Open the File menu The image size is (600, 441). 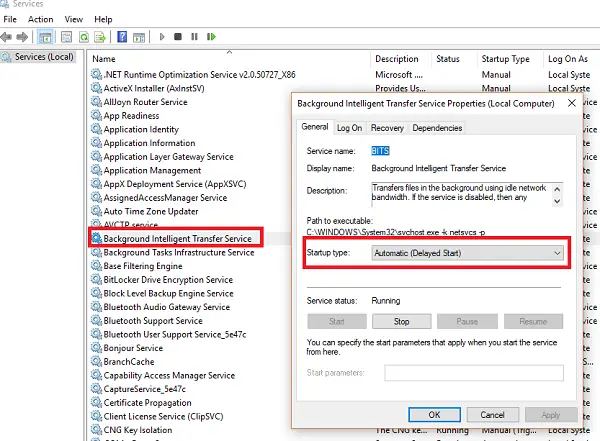point(10,19)
